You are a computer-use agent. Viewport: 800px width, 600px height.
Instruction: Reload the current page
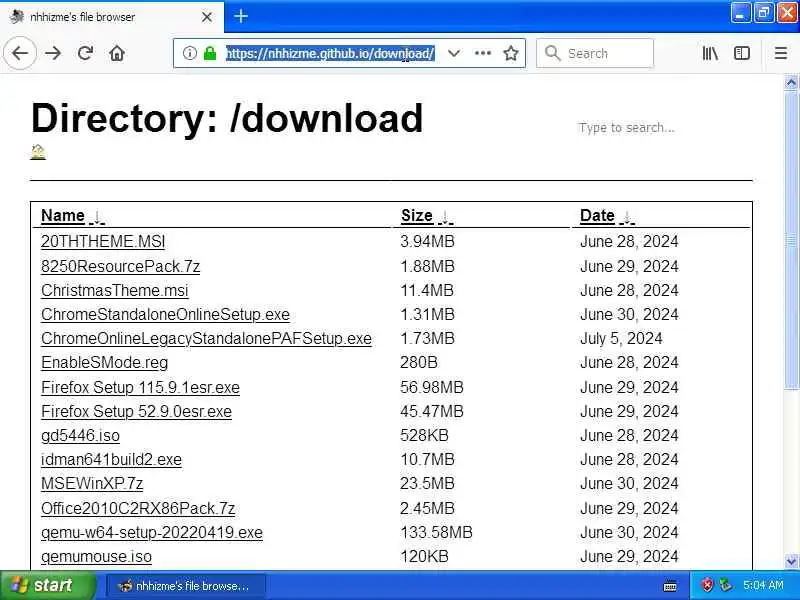[85, 53]
